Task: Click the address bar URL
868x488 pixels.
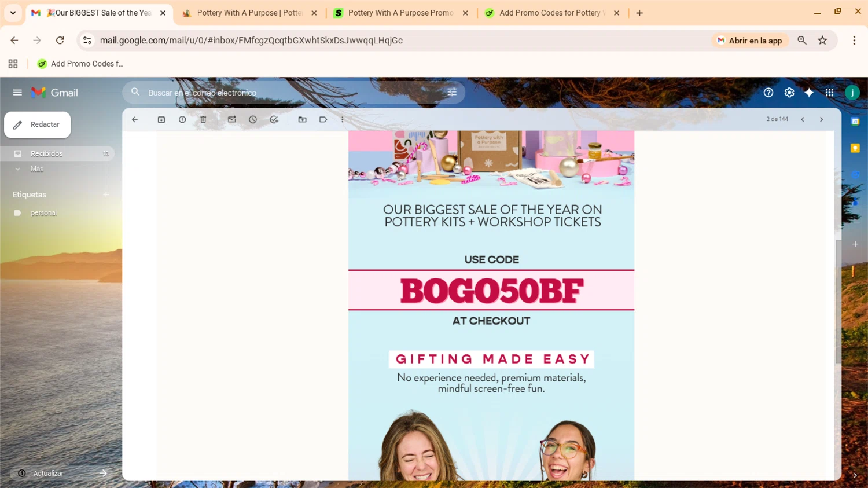Action: (251, 41)
